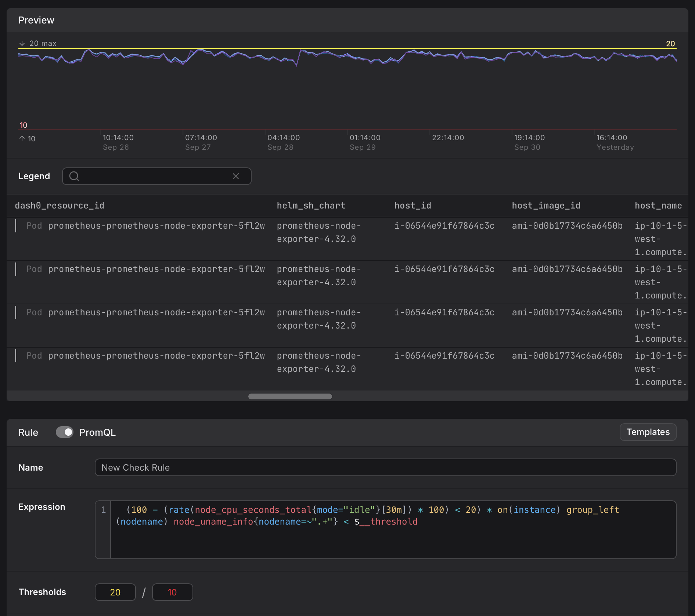Click the red 10 threshold label on chart
This screenshot has height=616, width=695.
24,125
